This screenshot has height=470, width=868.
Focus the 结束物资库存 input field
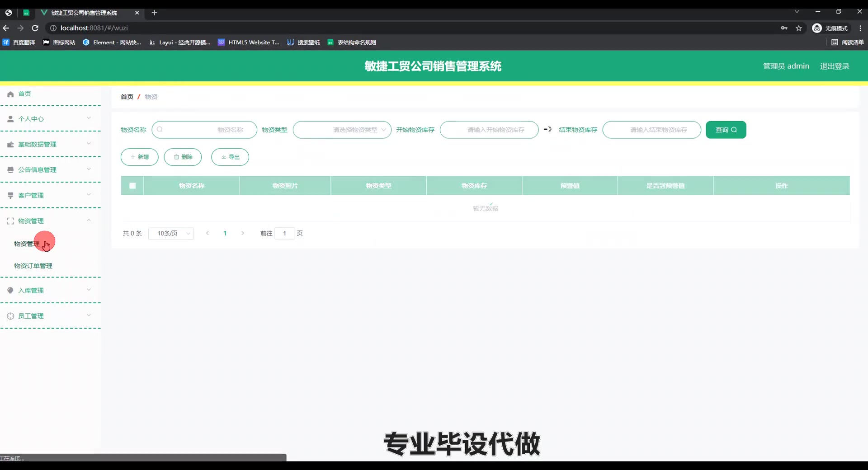(x=652, y=130)
